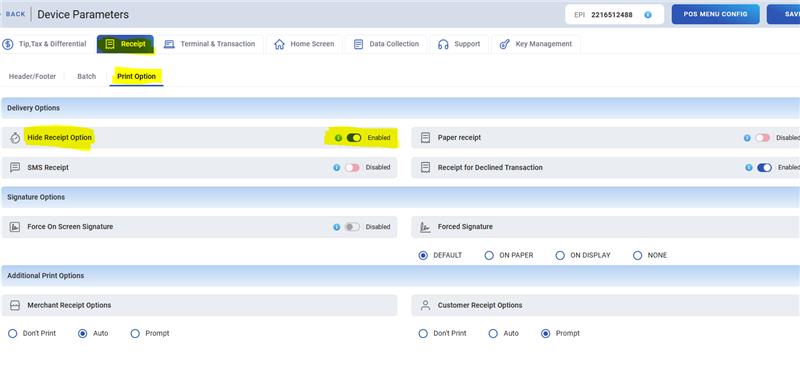Select Customer Receipt Auto option
Screen dimensions: 800x390
pos(493,333)
